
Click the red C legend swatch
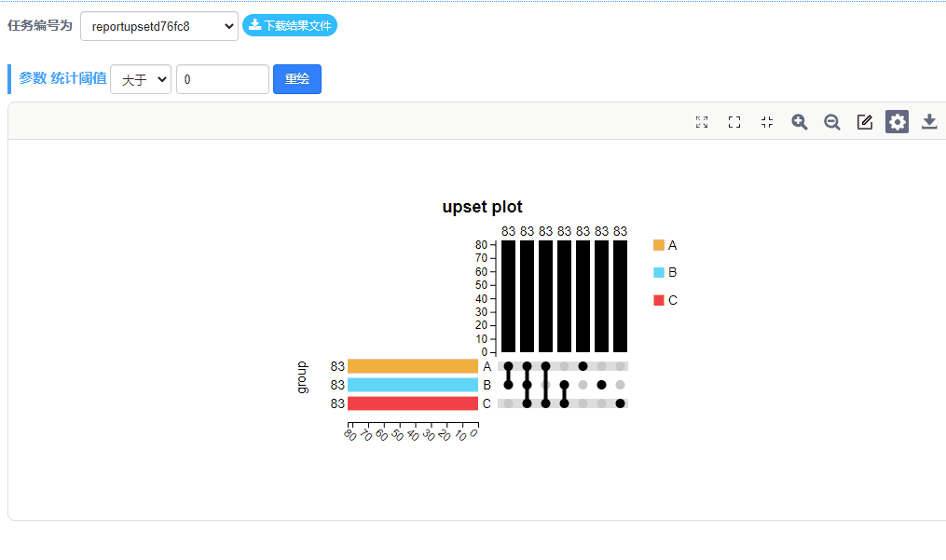659,300
